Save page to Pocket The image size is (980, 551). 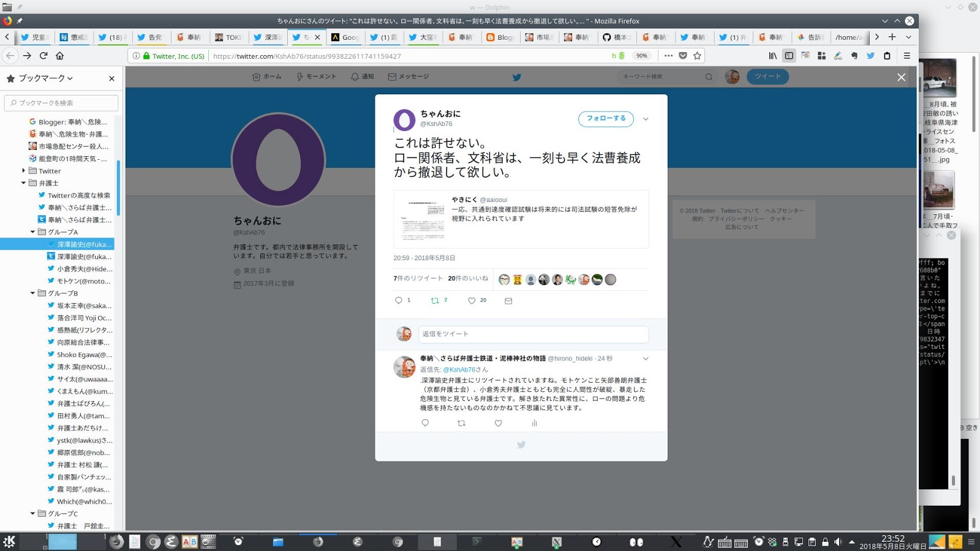coord(683,56)
